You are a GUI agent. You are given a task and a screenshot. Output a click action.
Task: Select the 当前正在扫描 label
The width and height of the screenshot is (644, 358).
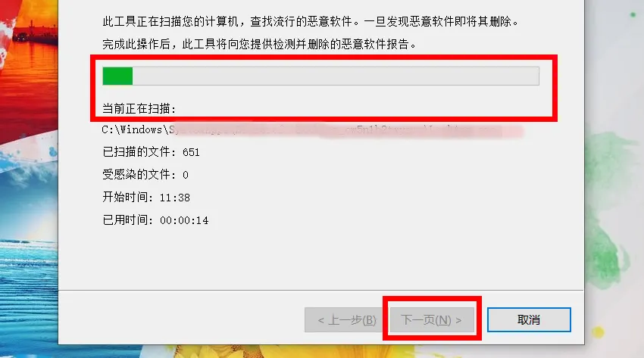pos(139,109)
